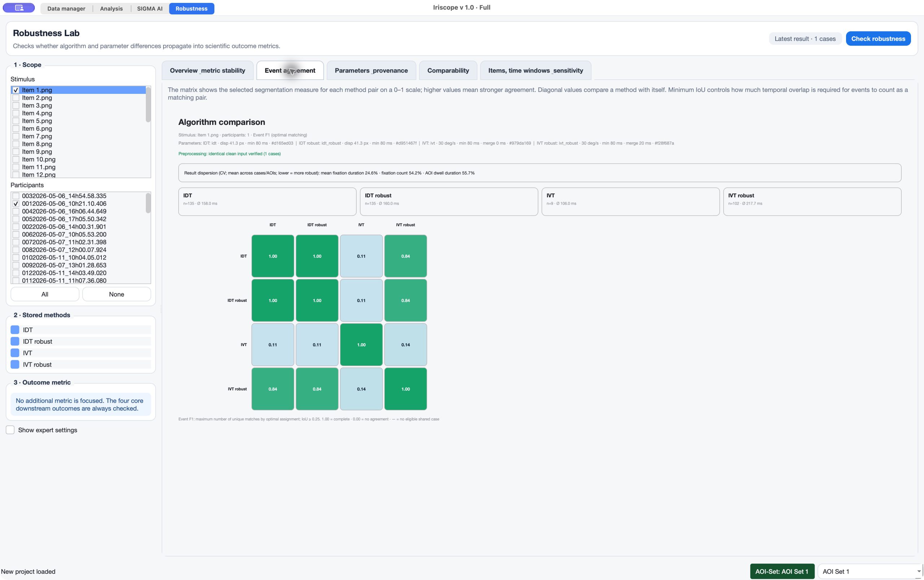The image size is (924, 580).
Task: Click the purple monitor icon button
Action: (x=19, y=8)
